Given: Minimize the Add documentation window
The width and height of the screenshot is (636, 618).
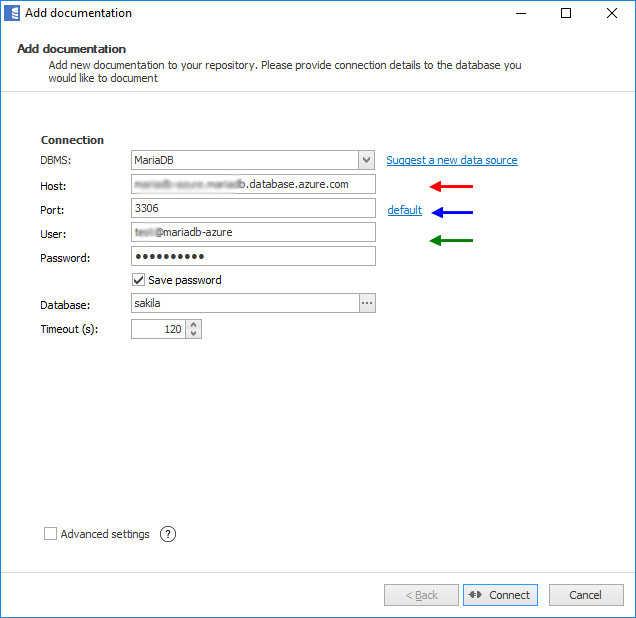Looking at the screenshot, I should tap(520, 14).
